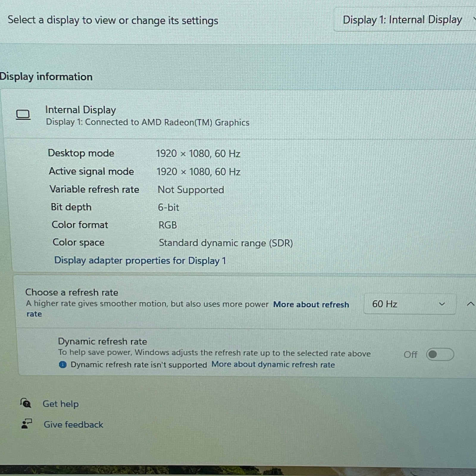The height and width of the screenshot is (476, 476).
Task: Click the Desktop mode label
Action: 81,153
